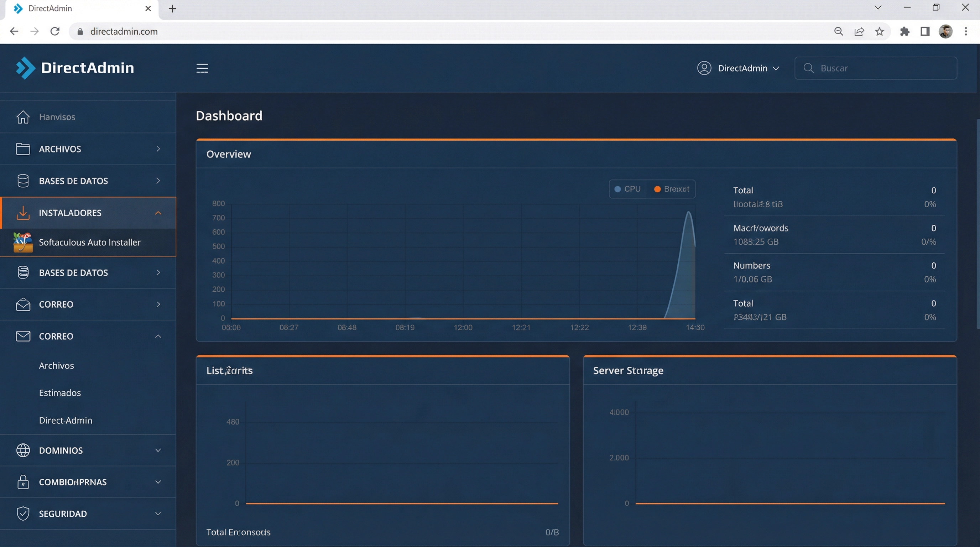Screen dimensions: 980x547
Task: Expand the SEGURIDAD section chevron
Action: [158, 514]
